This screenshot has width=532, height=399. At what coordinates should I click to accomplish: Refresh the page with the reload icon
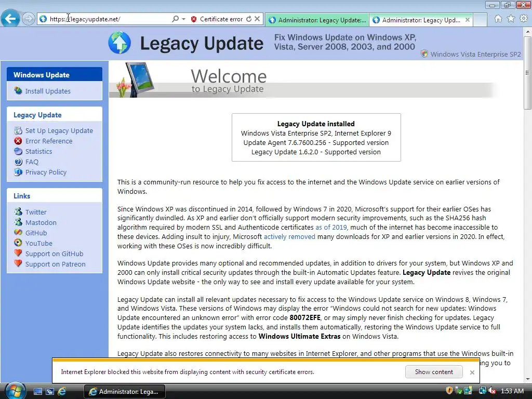click(x=249, y=19)
